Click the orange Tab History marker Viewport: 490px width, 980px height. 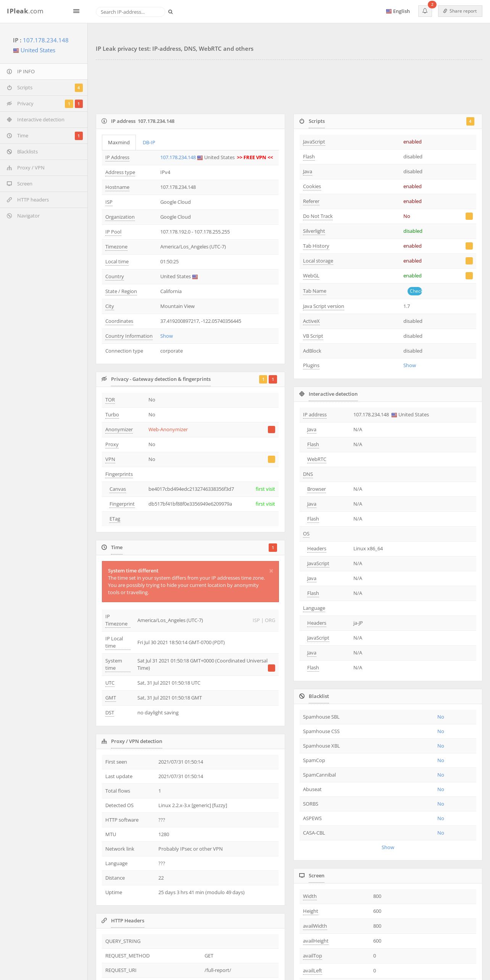point(469,246)
